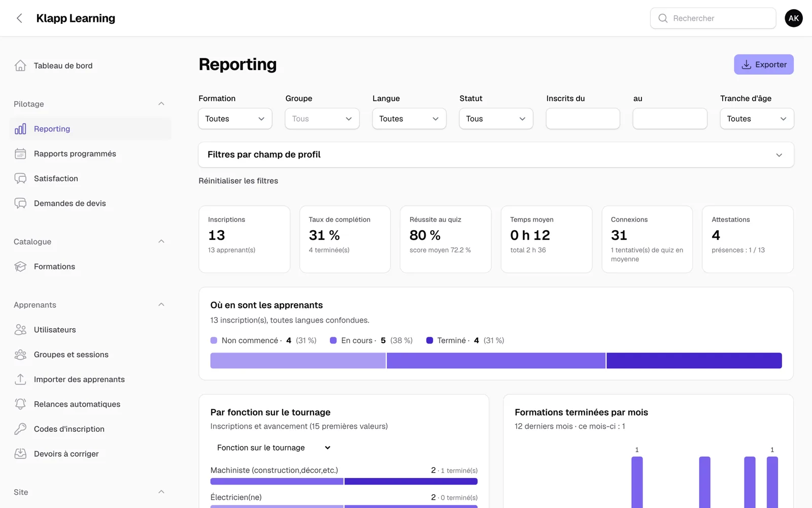Open the Formation filter dropdown
This screenshot has height=508, width=812.
[x=235, y=119]
